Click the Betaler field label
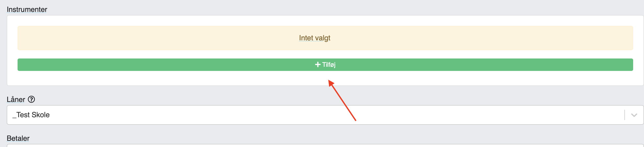 (x=18, y=138)
